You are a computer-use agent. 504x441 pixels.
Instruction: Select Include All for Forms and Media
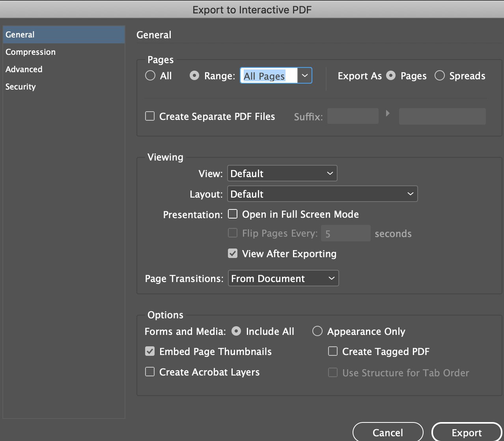236,331
